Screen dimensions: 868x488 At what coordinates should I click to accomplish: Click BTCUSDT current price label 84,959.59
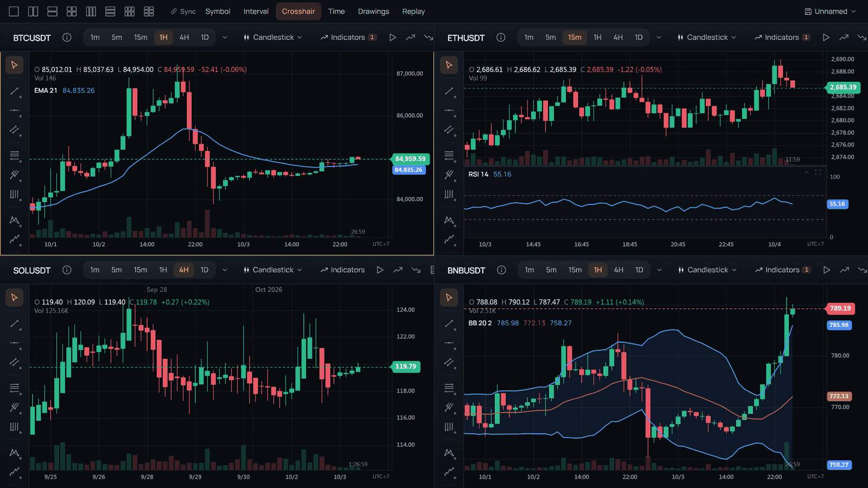click(410, 159)
